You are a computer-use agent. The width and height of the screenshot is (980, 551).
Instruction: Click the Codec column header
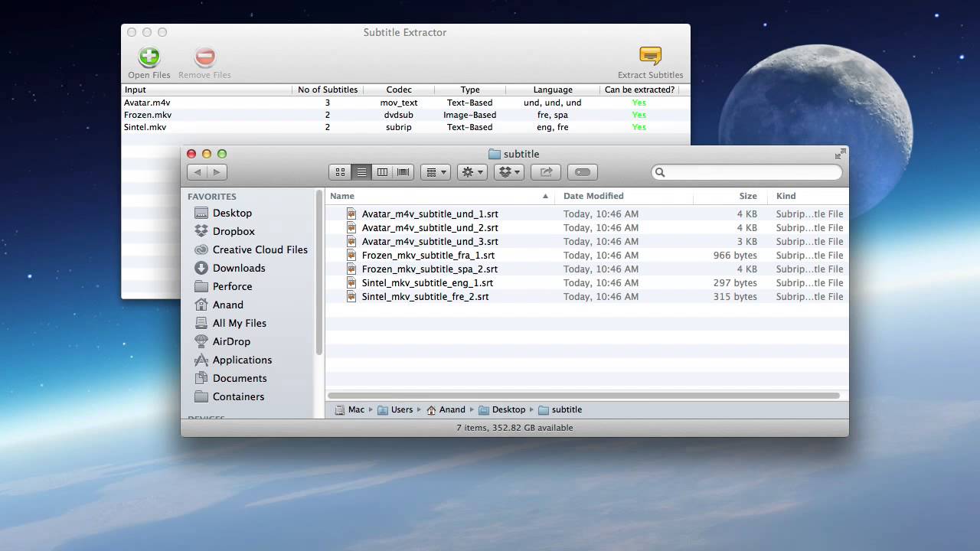point(399,90)
